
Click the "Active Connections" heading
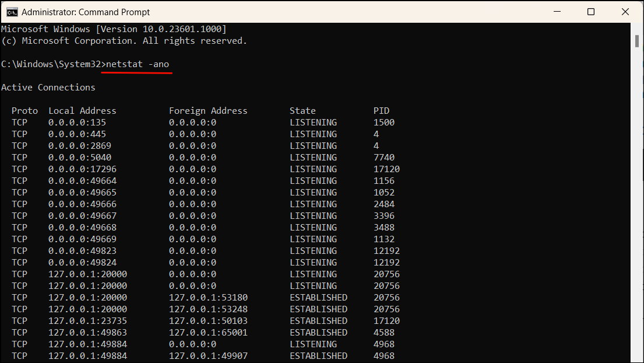(x=48, y=88)
